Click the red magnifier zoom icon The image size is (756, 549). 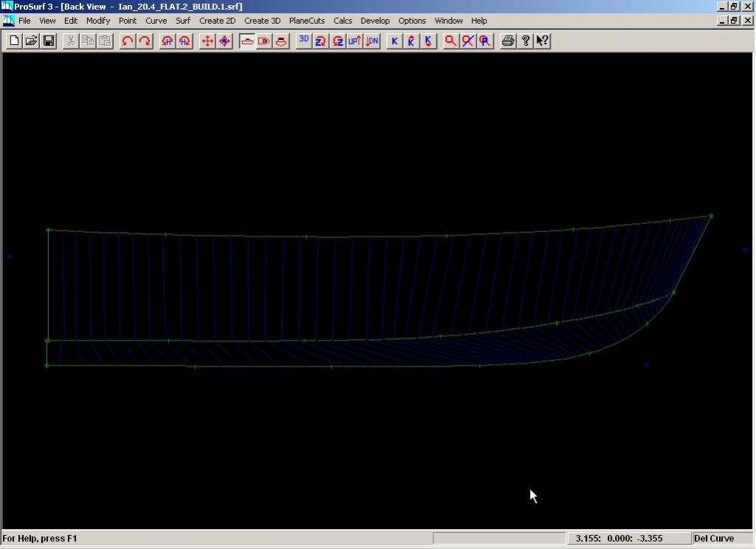[x=450, y=41]
